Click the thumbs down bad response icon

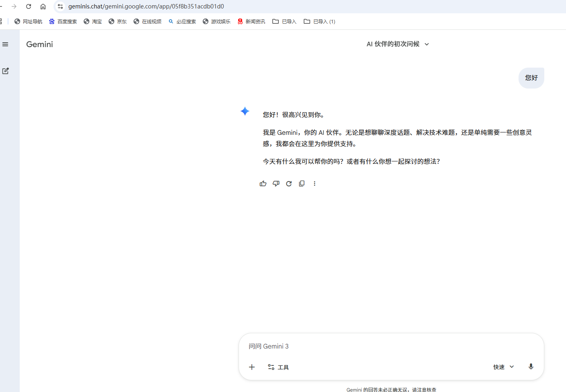[276, 184]
